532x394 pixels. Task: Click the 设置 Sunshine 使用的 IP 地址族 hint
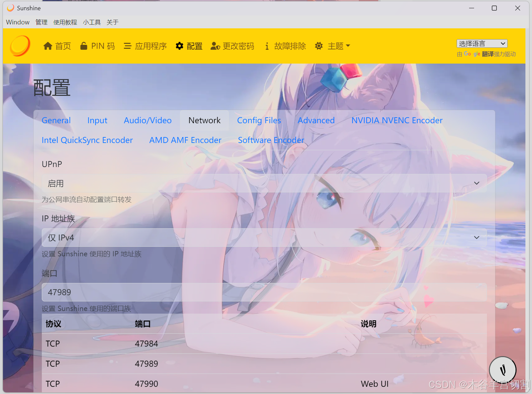[x=92, y=254]
